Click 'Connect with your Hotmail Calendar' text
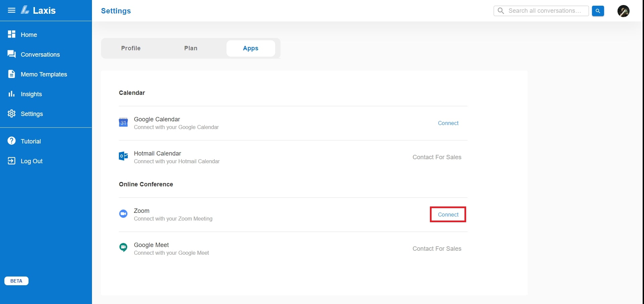The width and height of the screenshot is (644, 304). point(177,162)
